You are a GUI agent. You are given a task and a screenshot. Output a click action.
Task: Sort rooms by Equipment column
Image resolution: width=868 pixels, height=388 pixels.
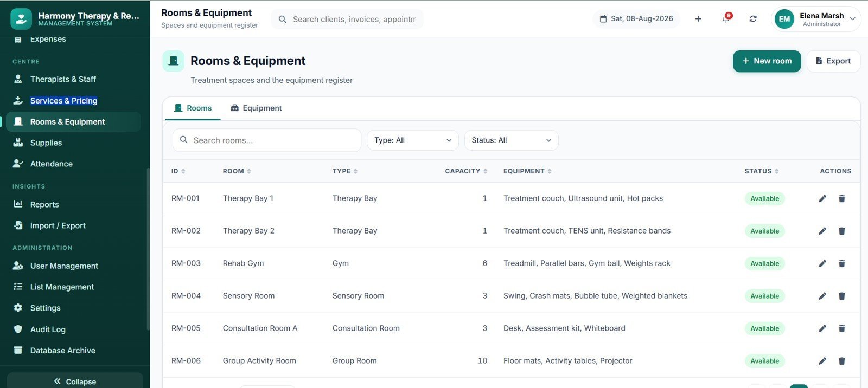[x=527, y=171]
